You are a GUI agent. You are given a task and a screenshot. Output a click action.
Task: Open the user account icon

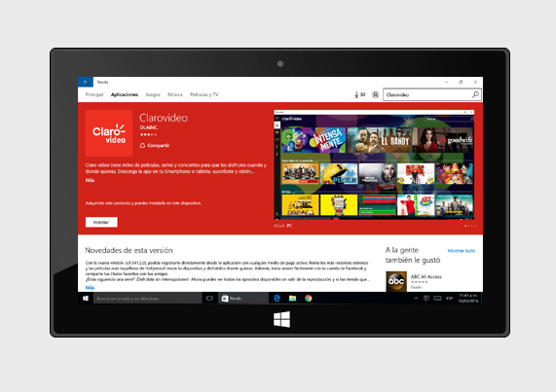pyautogui.click(x=375, y=94)
